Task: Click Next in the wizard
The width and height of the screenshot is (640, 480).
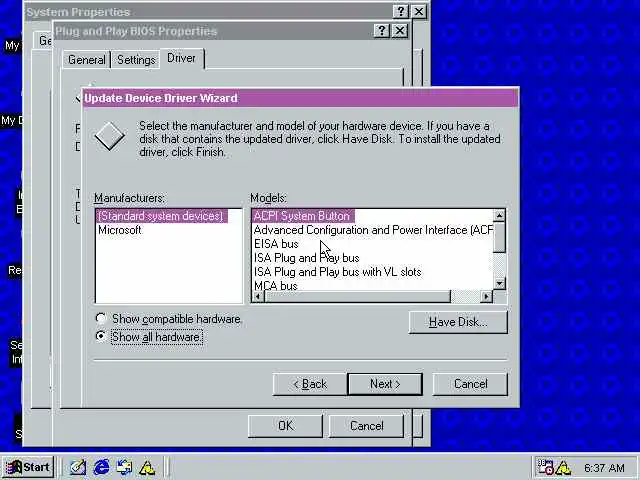Action: pyautogui.click(x=385, y=384)
